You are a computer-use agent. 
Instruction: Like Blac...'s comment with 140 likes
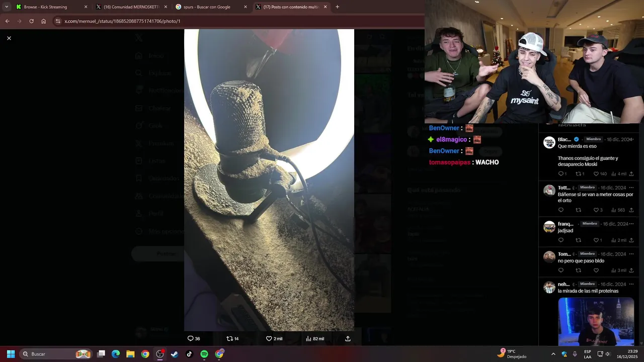[x=600, y=174]
